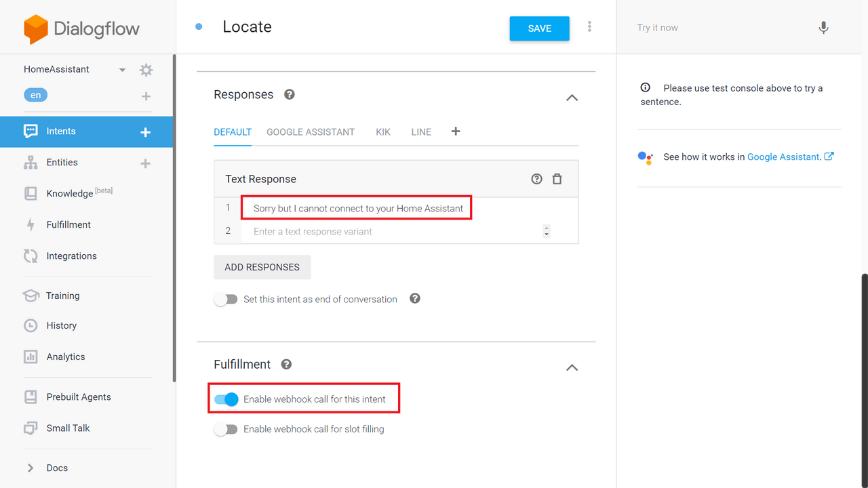Click the ADD RESPONSES button

tap(262, 267)
